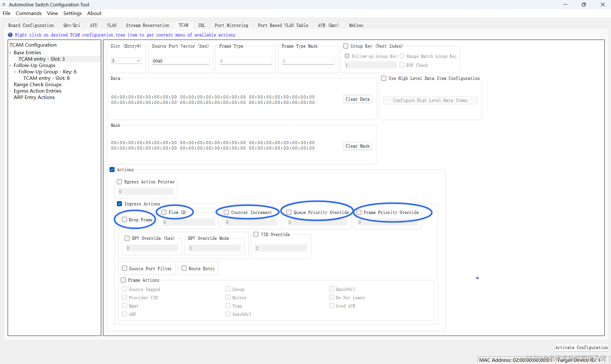Toggle the Trap frame action checkbox
This screenshot has height=364, width=611.
tap(228, 306)
